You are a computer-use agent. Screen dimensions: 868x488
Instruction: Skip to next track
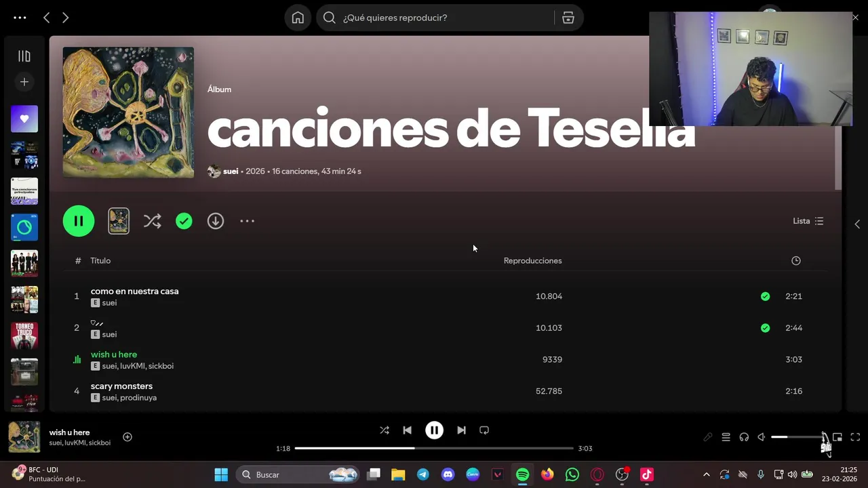(x=461, y=430)
